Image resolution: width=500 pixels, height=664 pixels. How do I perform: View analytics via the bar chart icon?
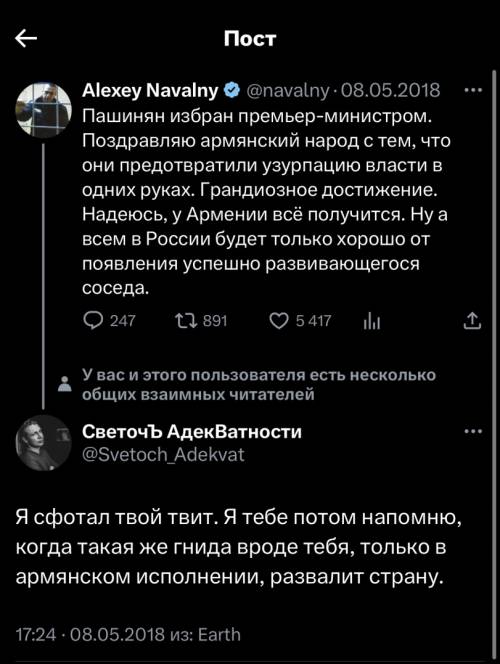372,322
